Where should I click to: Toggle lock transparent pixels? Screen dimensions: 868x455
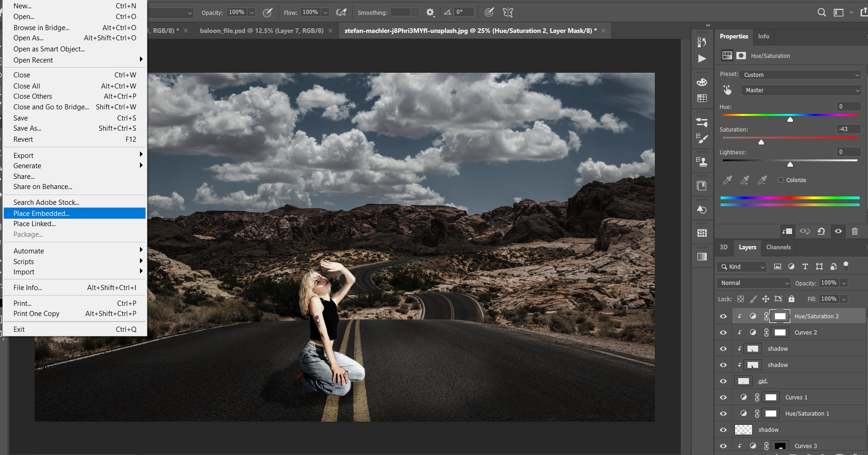[x=741, y=299]
